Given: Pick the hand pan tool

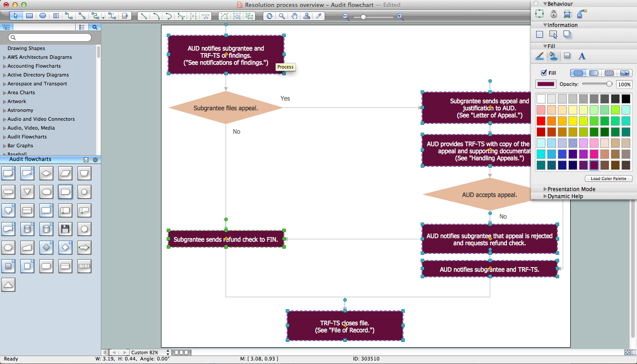Looking at the screenshot, I should point(294,16).
